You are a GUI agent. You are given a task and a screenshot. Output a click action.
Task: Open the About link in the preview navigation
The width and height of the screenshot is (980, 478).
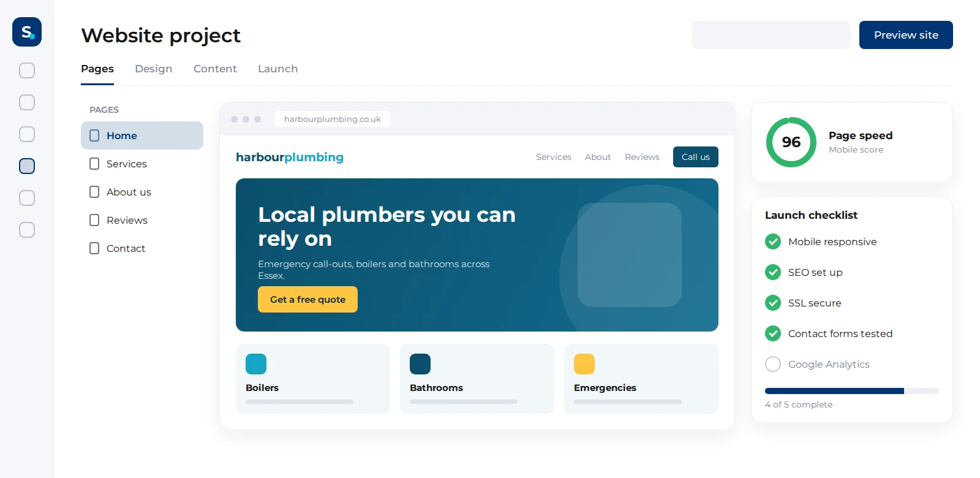click(598, 157)
